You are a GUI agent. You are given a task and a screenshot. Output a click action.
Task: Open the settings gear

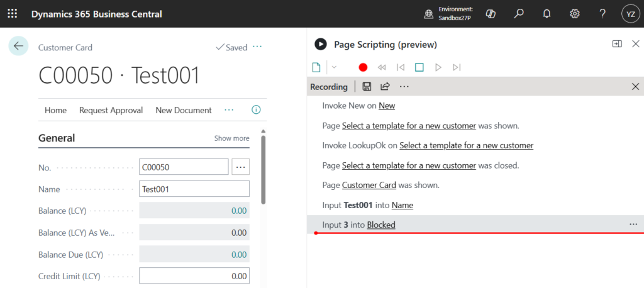point(574,14)
